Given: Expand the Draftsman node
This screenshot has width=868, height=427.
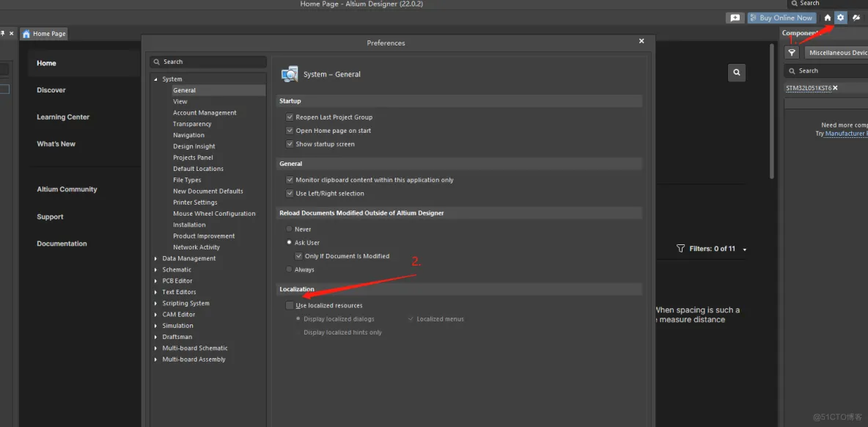Looking at the screenshot, I should pyautogui.click(x=156, y=337).
